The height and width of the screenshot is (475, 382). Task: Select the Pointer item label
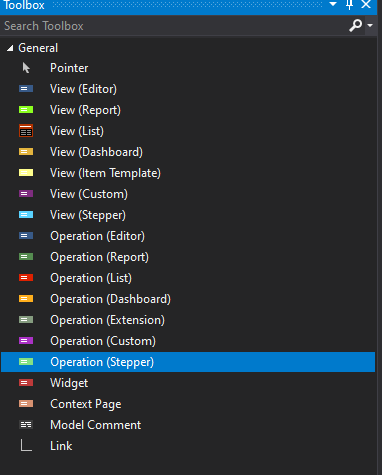pos(69,68)
